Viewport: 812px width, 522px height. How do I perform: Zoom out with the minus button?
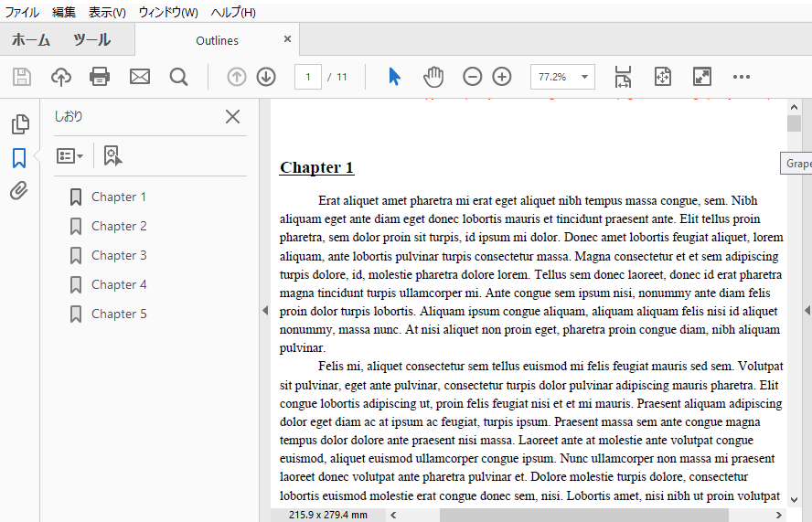[x=472, y=77]
